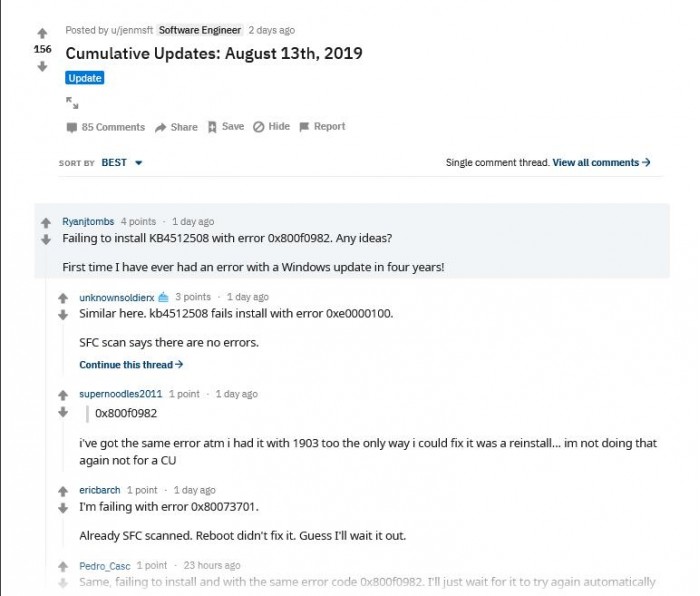The height and width of the screenshot is (596, 700).
Task: Open the Sort By Best dropdown
Action: pos(122,163)
